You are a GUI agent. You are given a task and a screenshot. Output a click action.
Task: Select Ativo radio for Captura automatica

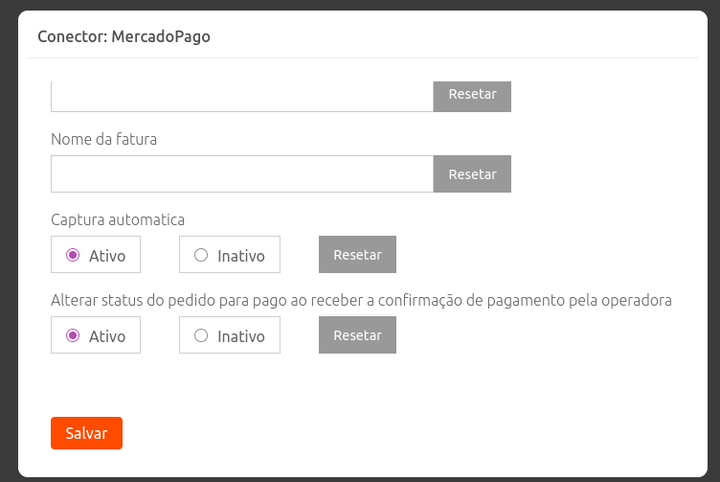[73, 255]
